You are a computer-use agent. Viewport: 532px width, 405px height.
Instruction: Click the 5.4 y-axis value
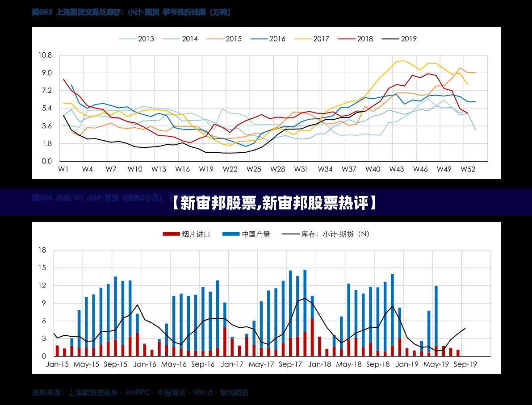coord(47,108)
